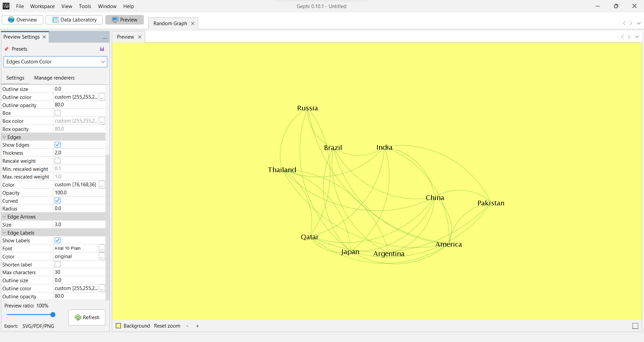Open the Tools menu
The width and height of the screenshot is (644, 342).
[85, 6]
